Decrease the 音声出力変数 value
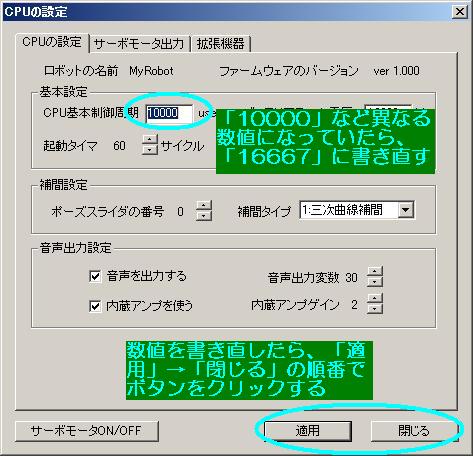Image resolution: width=473 pixels, height=456 pixels. [x=375, y=282]
